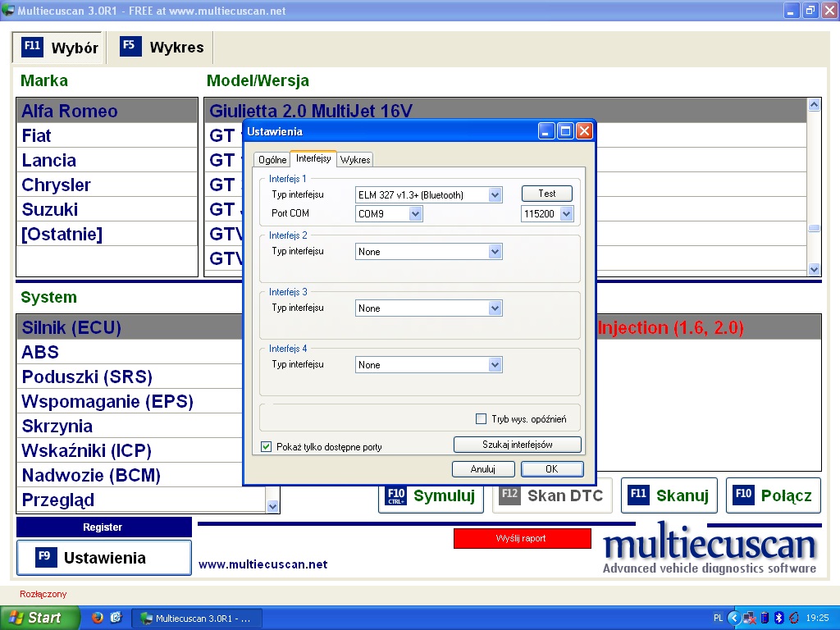The height and width of the screenshot is (630, 840).
Task: Click the PL language indicator
Action: (718, 618)
